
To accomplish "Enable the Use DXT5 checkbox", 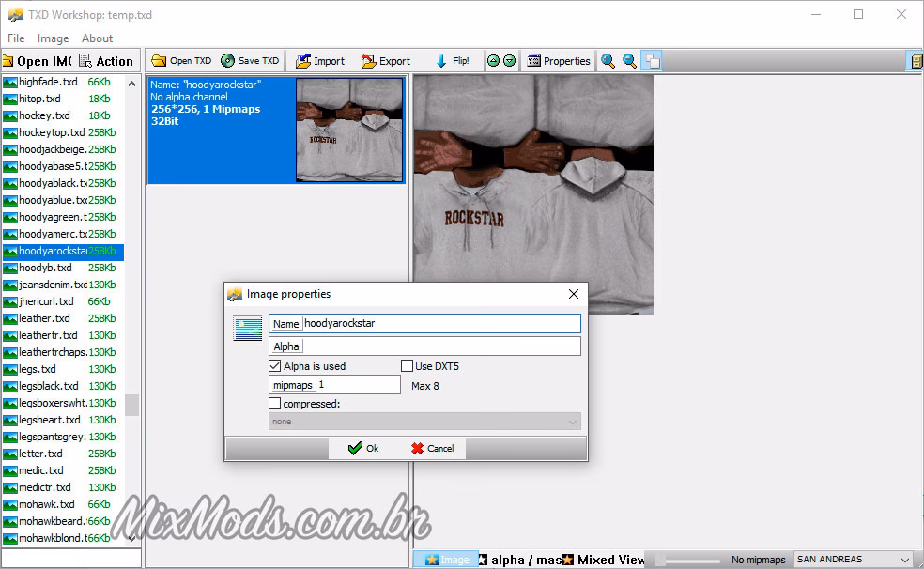I will [x=407, y=366].
